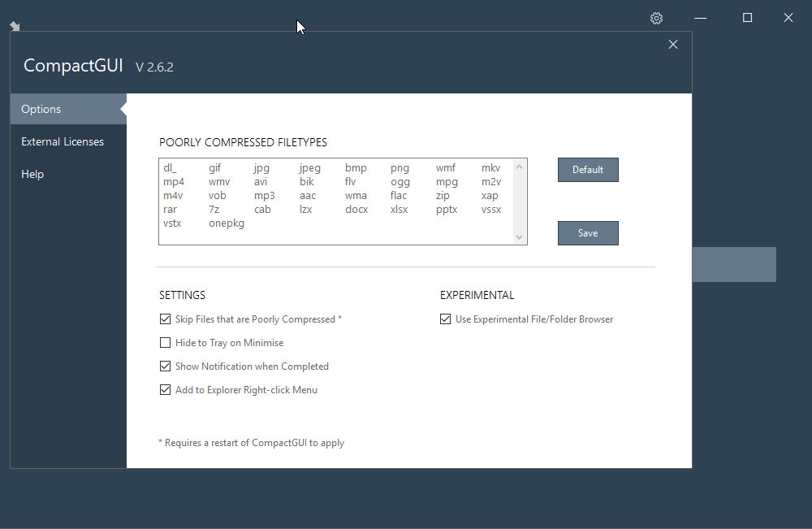Click the 'mp4' filetype entry
This screenshot has height=529, width=812.
[x=174, y=182]
